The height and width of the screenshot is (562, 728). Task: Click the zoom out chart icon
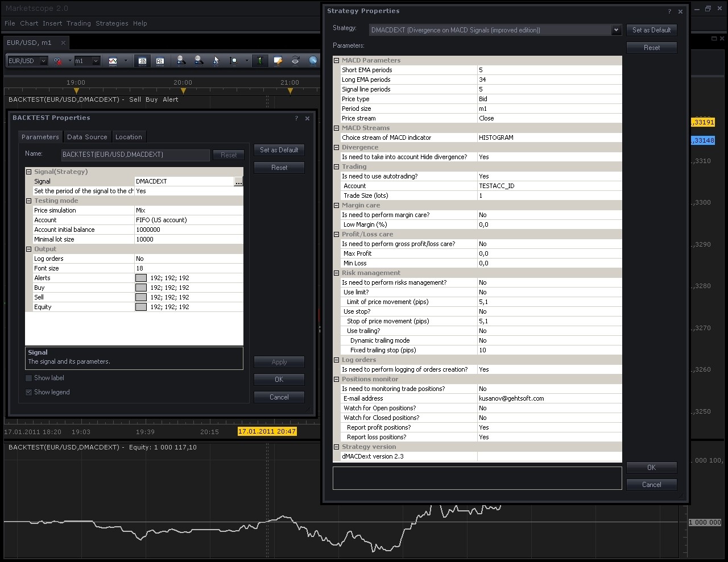(198, 61)
